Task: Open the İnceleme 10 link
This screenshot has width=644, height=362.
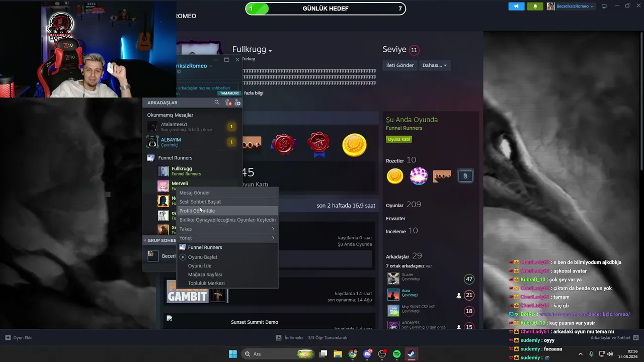Action: [401, 231]
